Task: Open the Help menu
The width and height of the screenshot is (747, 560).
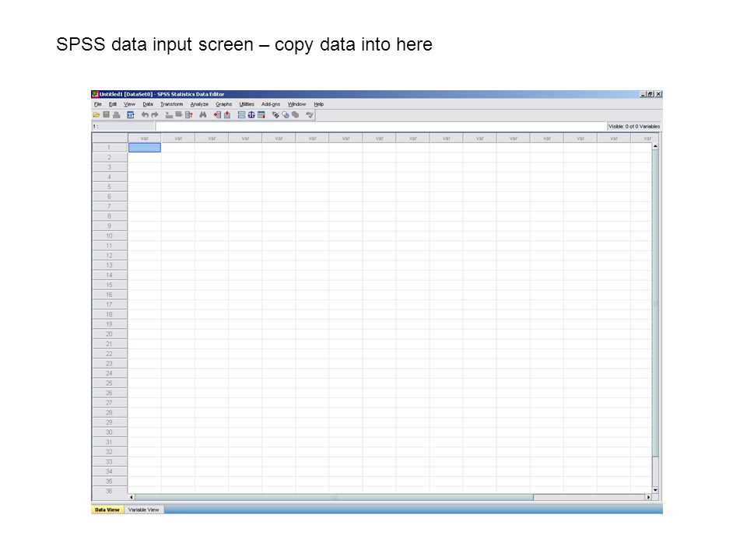Action: (x=319, y=104)
